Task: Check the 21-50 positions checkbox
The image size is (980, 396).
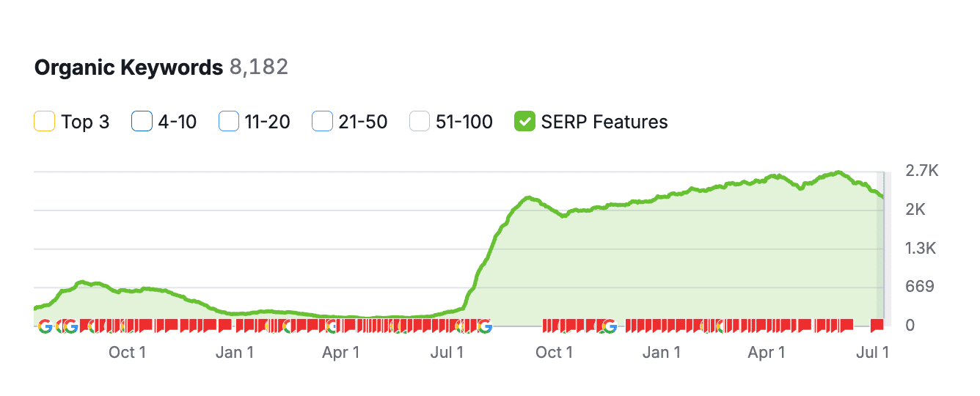Action: (322, 121)
